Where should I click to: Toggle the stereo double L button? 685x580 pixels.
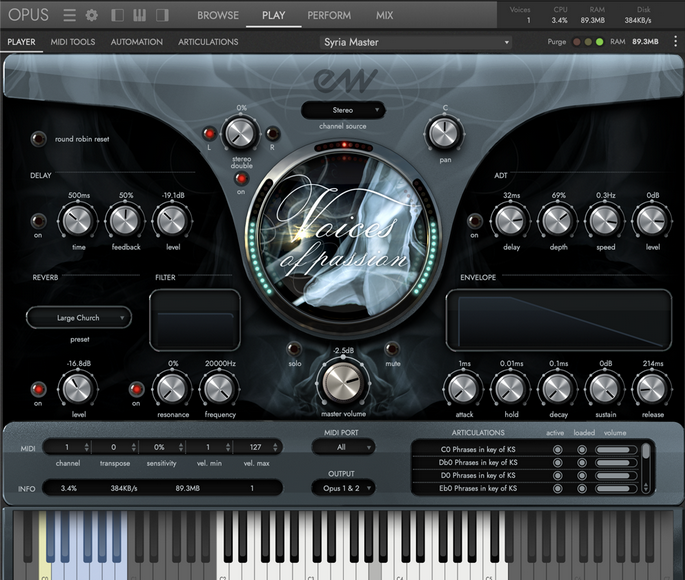(209, 134)
